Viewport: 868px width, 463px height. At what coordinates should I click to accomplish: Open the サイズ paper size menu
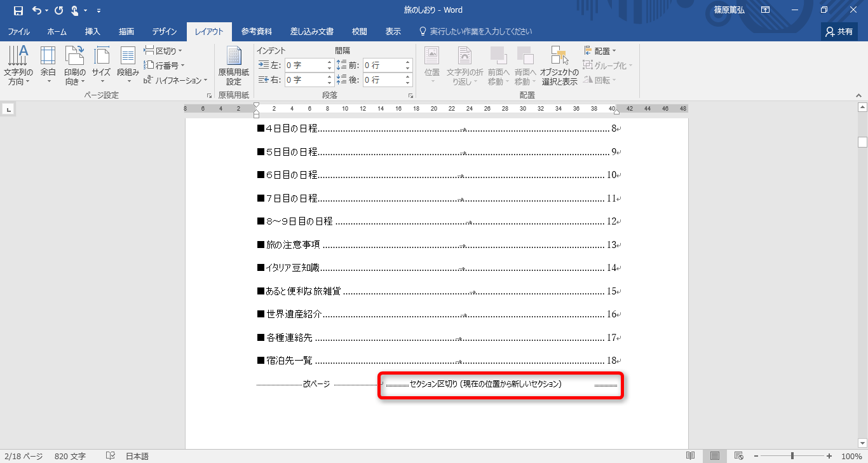tap(101, 66)
